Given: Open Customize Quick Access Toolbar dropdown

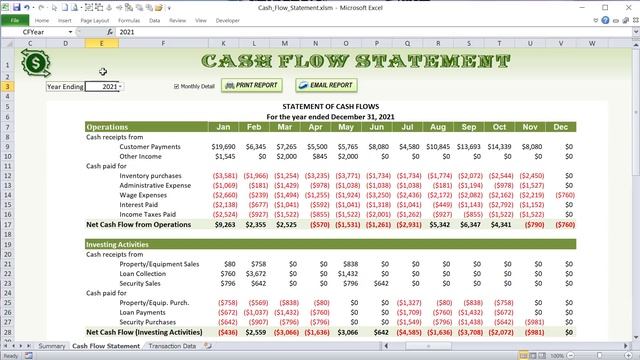Looking at the screenshot, I should [169, 7].
